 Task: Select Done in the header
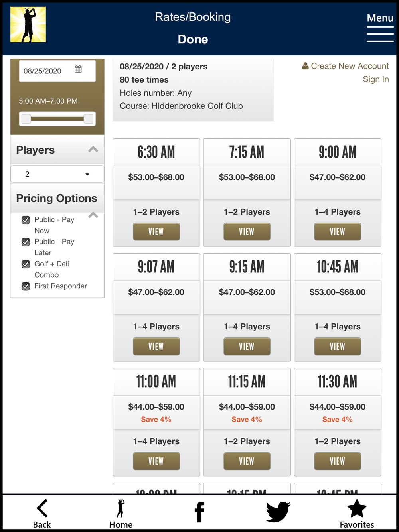pos(193,39)
